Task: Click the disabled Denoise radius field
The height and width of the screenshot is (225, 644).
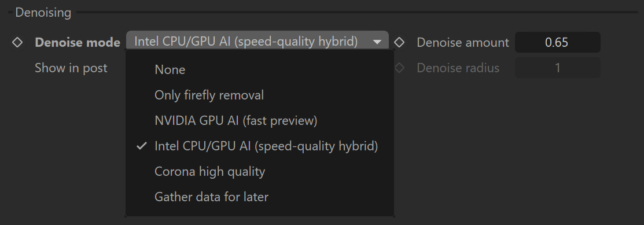Action: tap(557, 68)
